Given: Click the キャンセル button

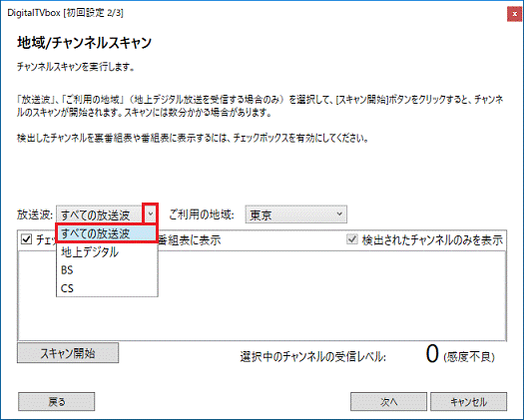Looking at the screenshot, I should [468, 401].
